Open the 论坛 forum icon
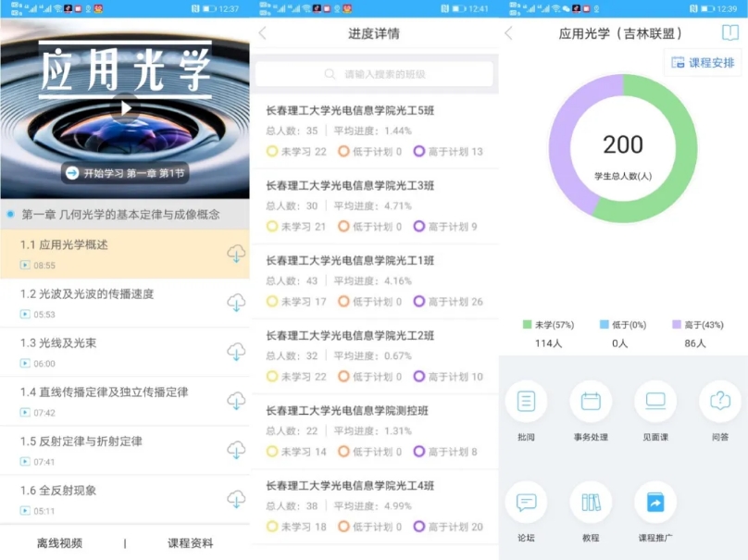Image resolution: width=748 pixels, height=560 pixels. (x=526, y=503)
